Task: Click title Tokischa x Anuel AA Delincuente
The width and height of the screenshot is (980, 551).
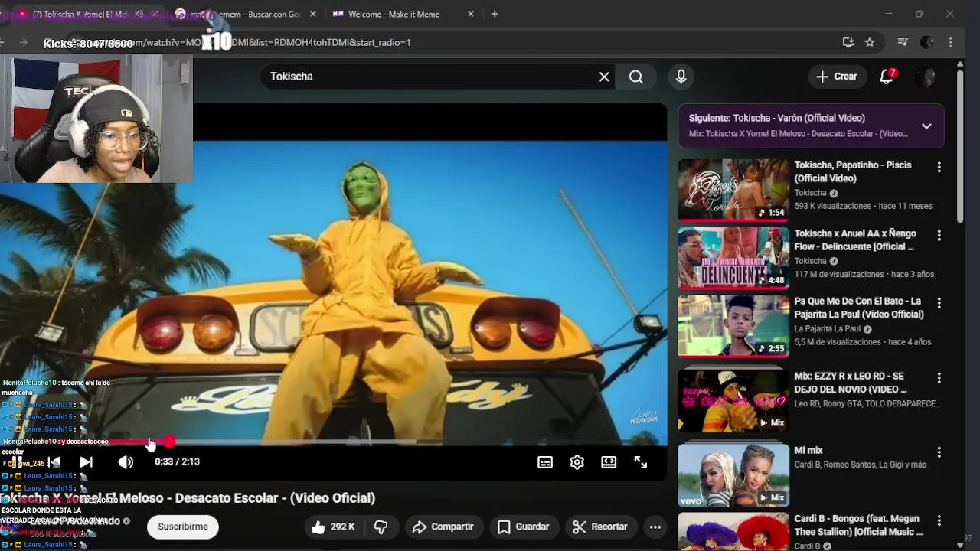Action: pos(855,240)
